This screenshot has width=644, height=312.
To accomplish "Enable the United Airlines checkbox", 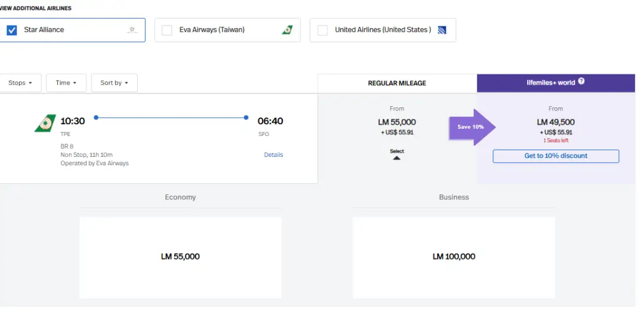I will click(x=323, y=30).
